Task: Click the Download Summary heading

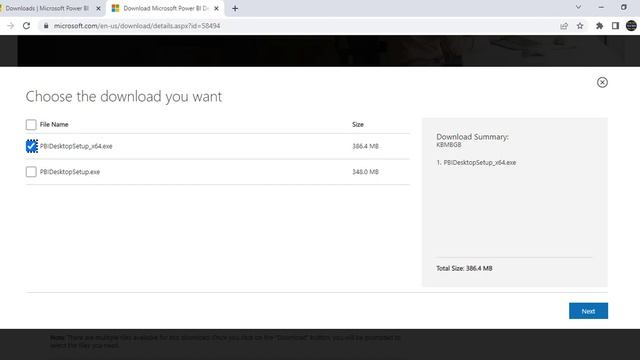Action: click(472, 137)
